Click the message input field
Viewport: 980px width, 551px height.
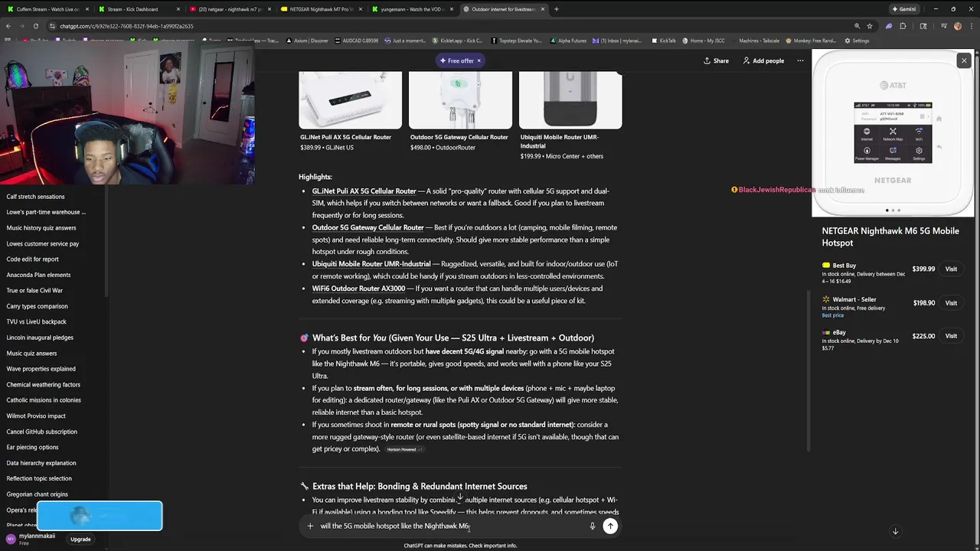452,526
